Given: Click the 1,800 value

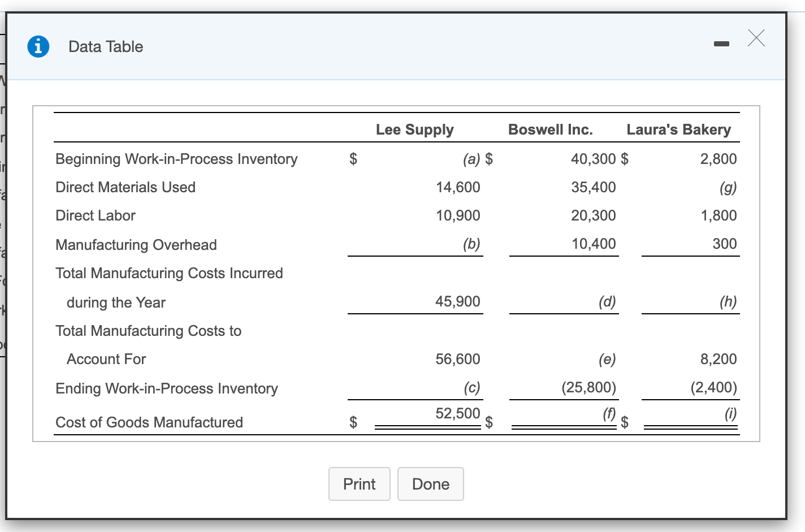Looking at the screenshot, I should point(719,215).
